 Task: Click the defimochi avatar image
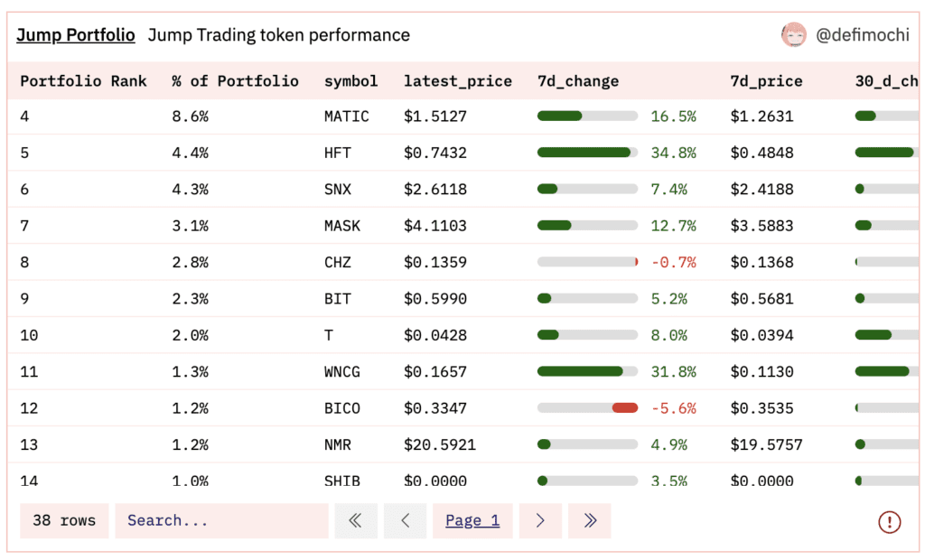click(x=793, y=35)
